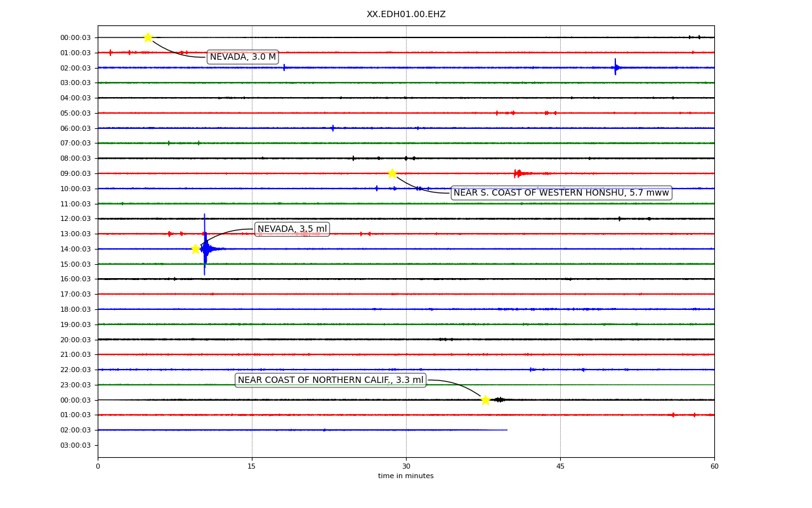812x508 pixels.
Task: Click the NEVADA, 3.5 ml annotation label
Action: pos(292,229)
